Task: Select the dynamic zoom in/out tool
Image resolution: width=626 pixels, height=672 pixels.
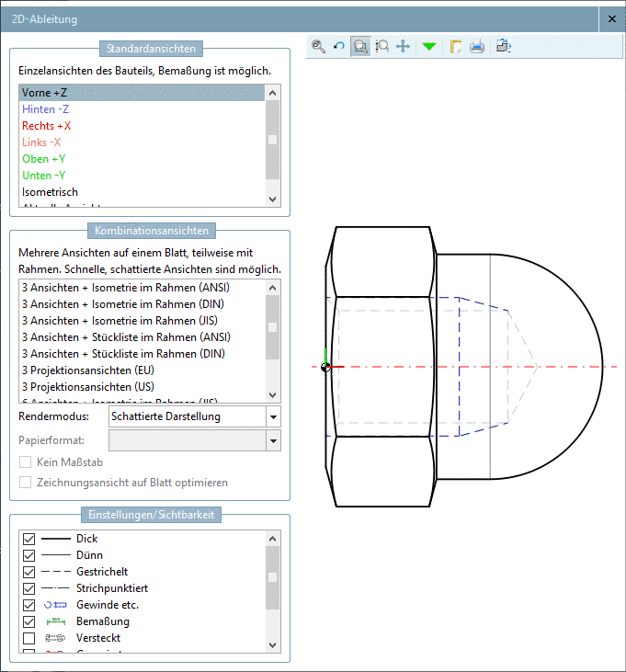Action: (x=381, y=46)
